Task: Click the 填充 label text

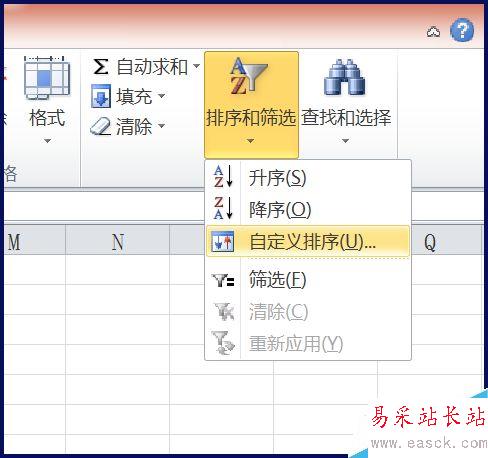Action: click(134, 96)
